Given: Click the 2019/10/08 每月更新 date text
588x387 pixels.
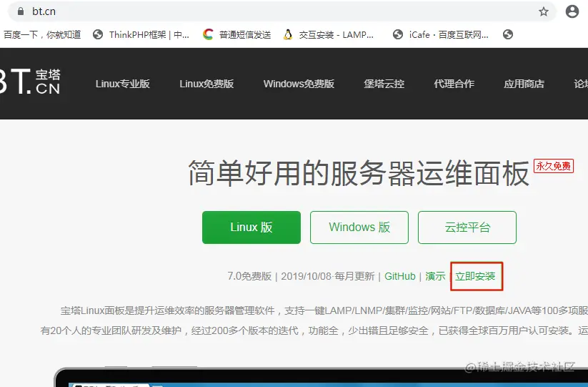Looking at the screenshot, I should 328,276.
